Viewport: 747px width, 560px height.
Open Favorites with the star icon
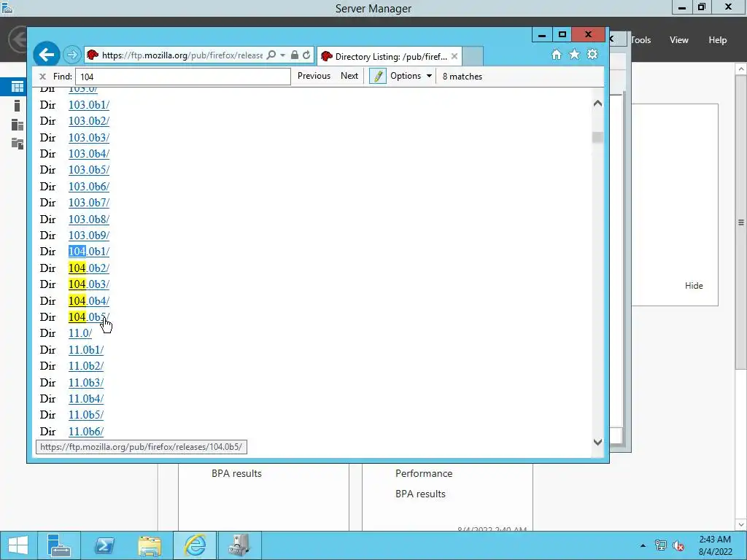coord(575,54)
